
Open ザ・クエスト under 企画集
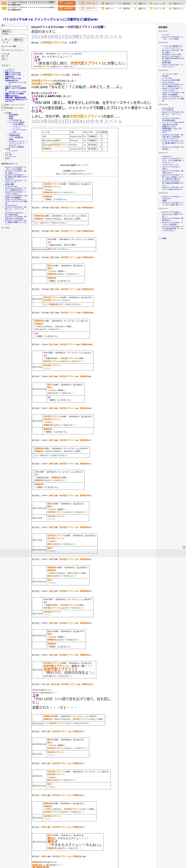click(13, 151)
